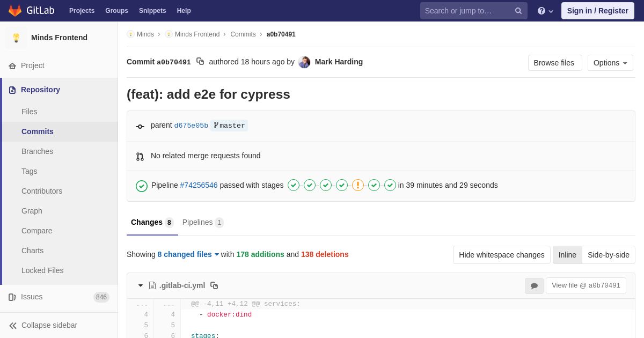This screenshot has width=644, height=338.
Task: Open Snippets in the top navigation
Action: [152, 11]
